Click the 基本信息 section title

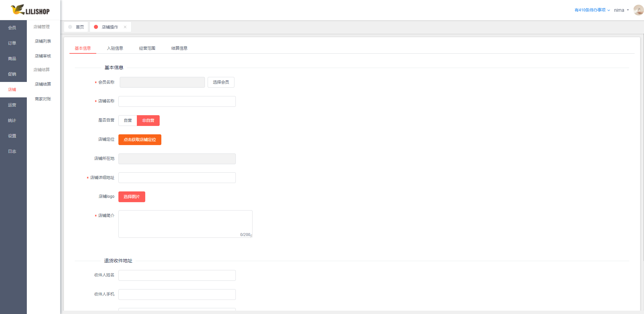coord(114,68)
